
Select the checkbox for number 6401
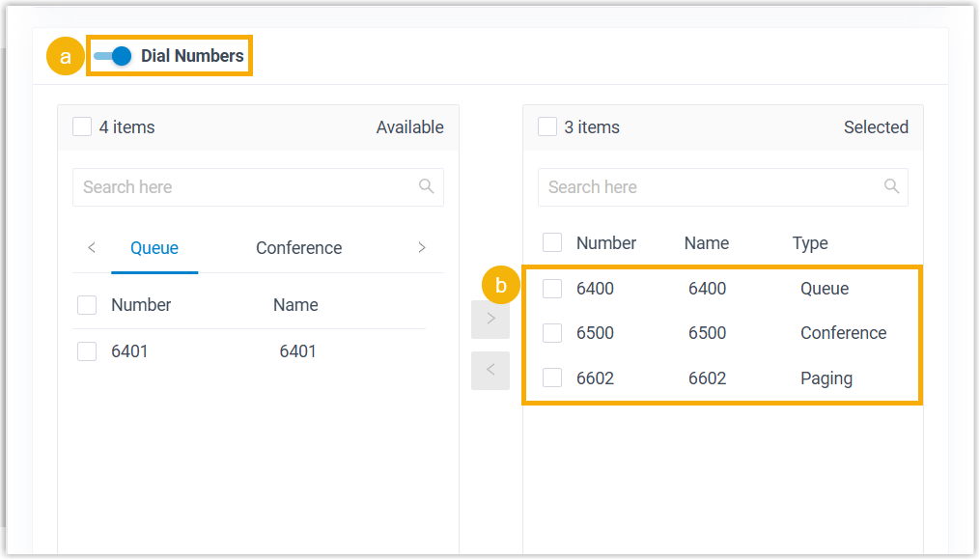tap(87, 351)
